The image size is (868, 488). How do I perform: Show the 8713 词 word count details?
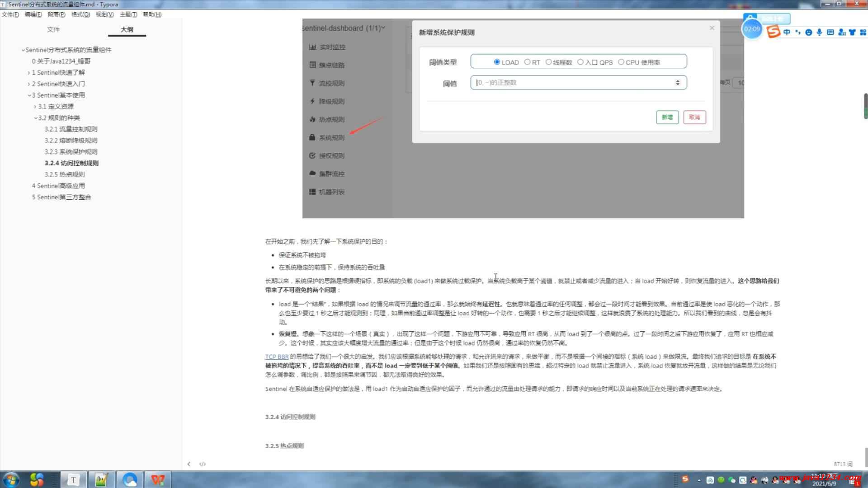[843, 464]
